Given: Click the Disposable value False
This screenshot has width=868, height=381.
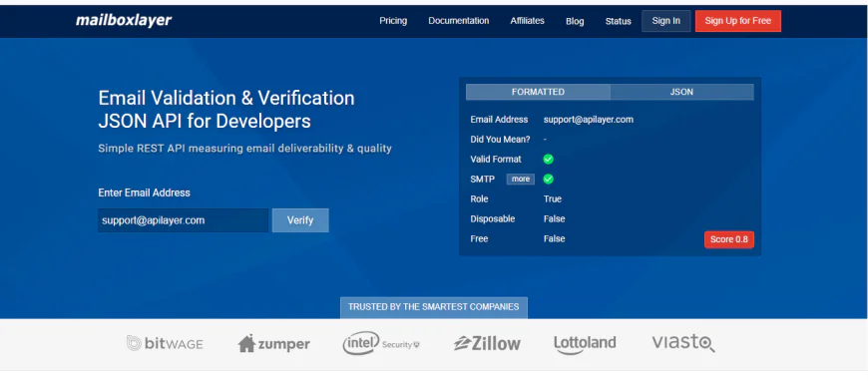Looking at the screenshot, I should [554, 218].
